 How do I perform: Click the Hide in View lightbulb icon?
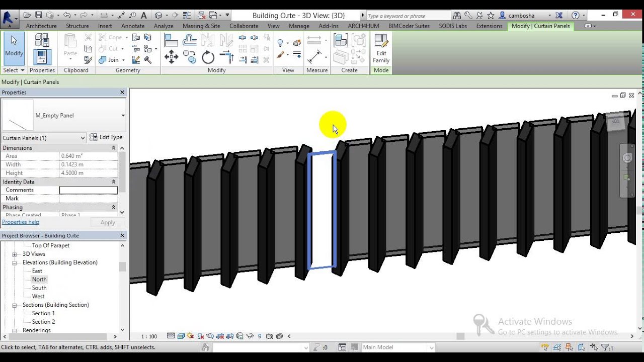click(x=281, y=43)
